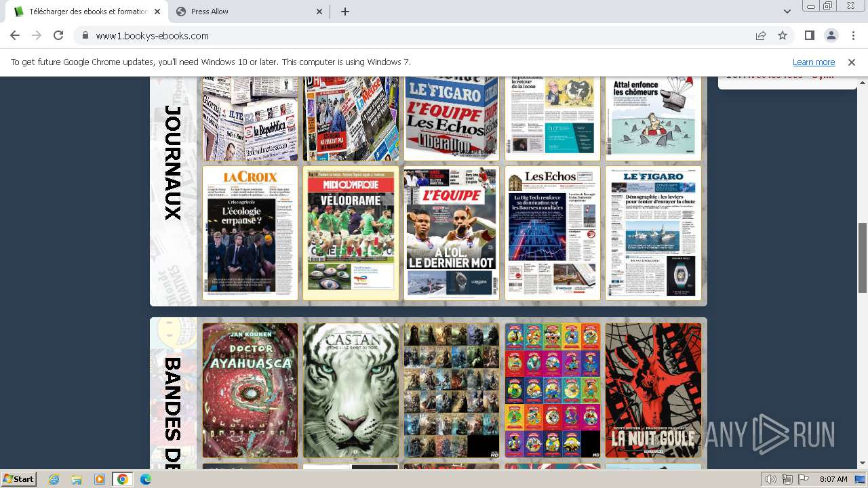868x488 pixels.
Task: Open the Italian newspapers collage thumbnail
Action: click(250, 119)
